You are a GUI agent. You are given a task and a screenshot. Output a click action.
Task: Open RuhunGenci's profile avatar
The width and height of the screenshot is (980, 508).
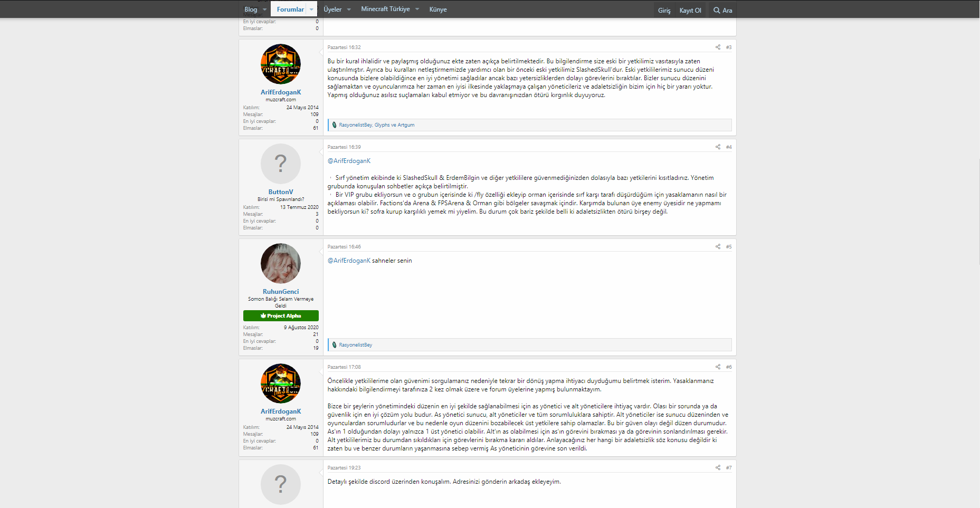(x=281, y=263)
